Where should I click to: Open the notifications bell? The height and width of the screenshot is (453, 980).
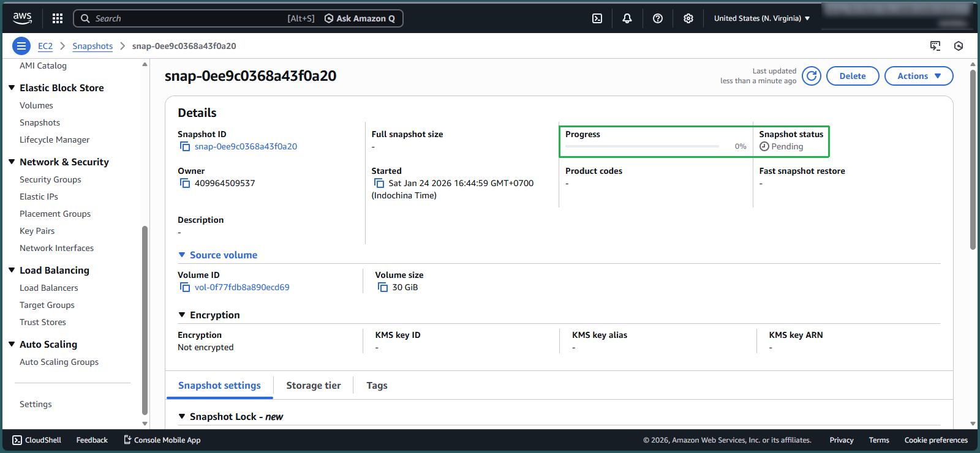point(627,18)
